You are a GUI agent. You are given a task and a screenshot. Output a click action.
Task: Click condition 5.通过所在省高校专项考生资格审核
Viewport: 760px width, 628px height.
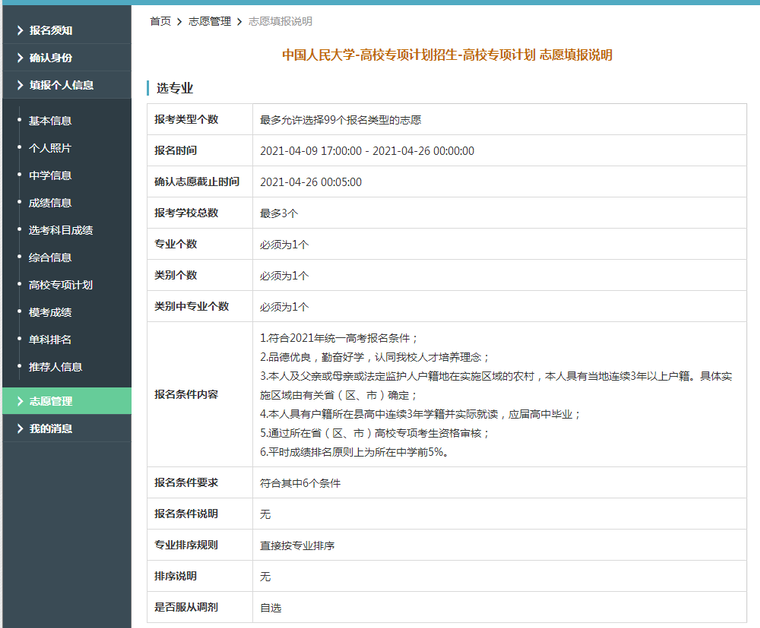point(375,433)
